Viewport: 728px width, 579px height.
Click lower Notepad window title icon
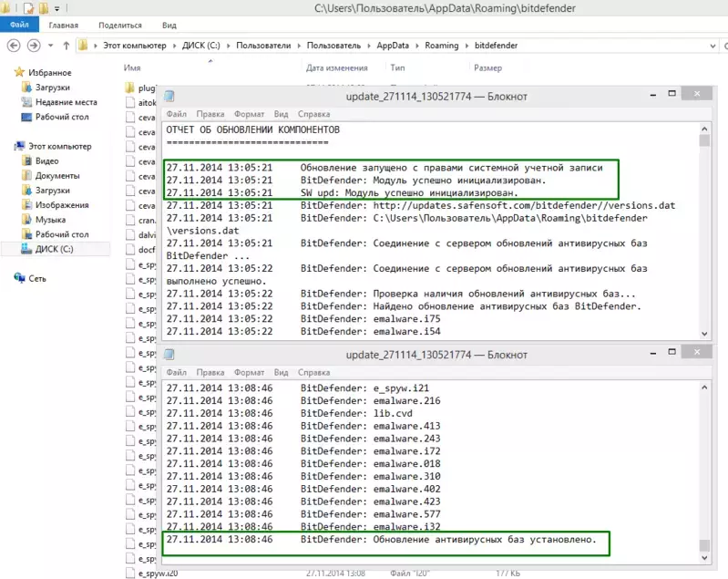coord(169,354)
